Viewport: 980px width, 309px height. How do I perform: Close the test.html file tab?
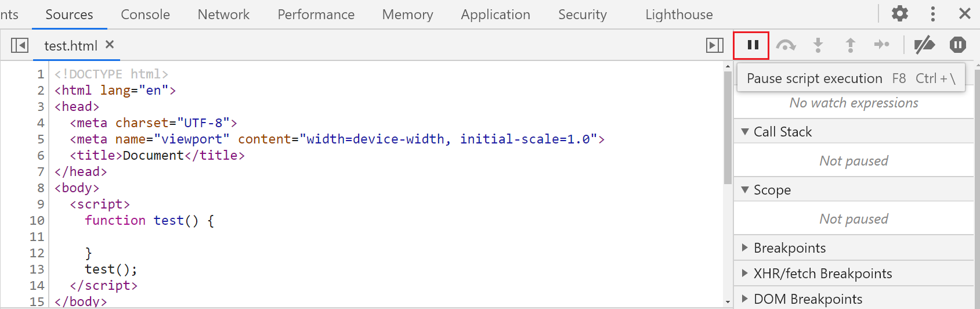click(110, 44)
